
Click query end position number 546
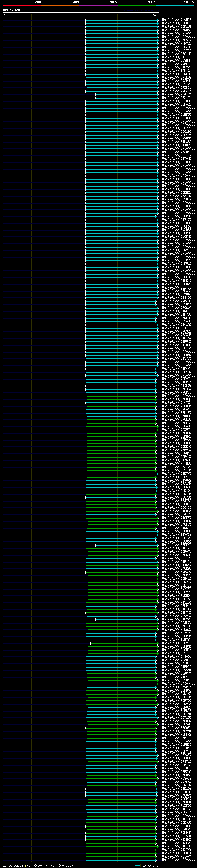click(155, 15)
